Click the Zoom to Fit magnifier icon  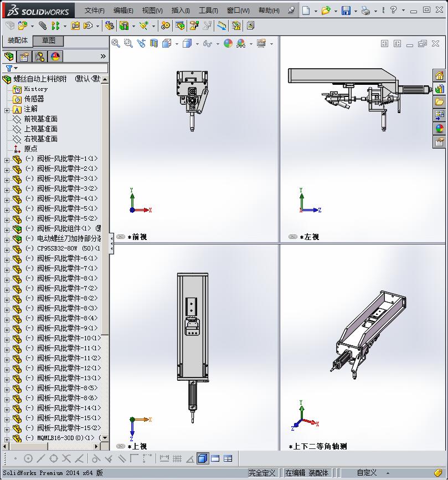116,43
